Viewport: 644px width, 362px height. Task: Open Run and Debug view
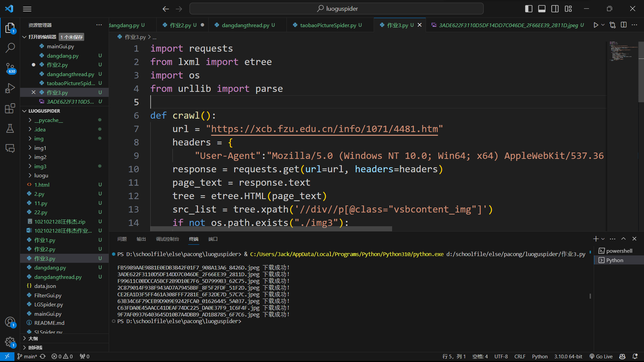[10, 88]
